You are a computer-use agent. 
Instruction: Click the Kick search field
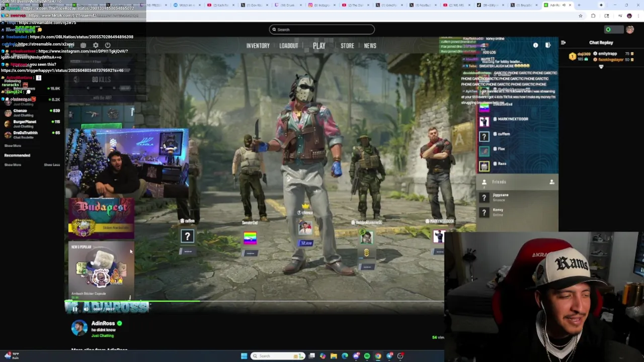click(x=321, y=30)
